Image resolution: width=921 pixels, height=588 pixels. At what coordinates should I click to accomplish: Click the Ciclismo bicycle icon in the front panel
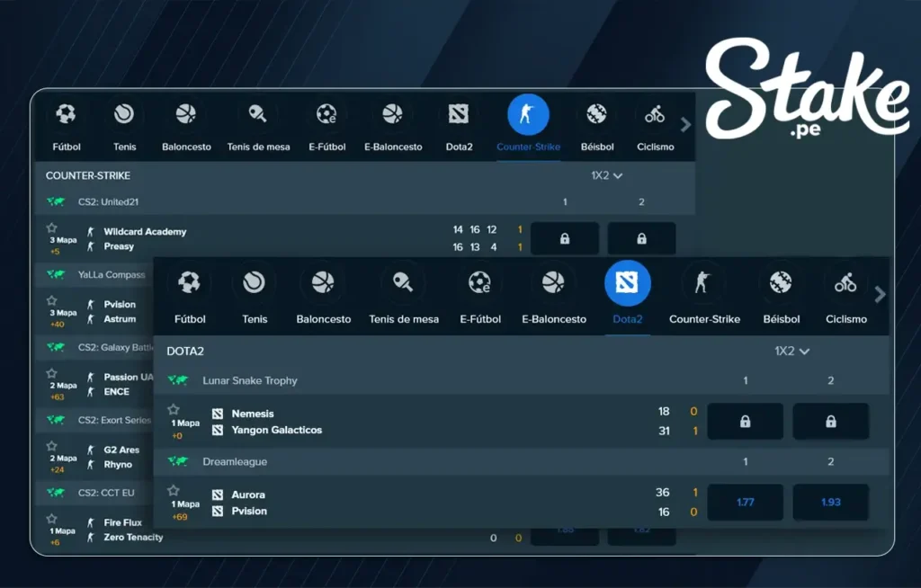[x=845, y=283]
